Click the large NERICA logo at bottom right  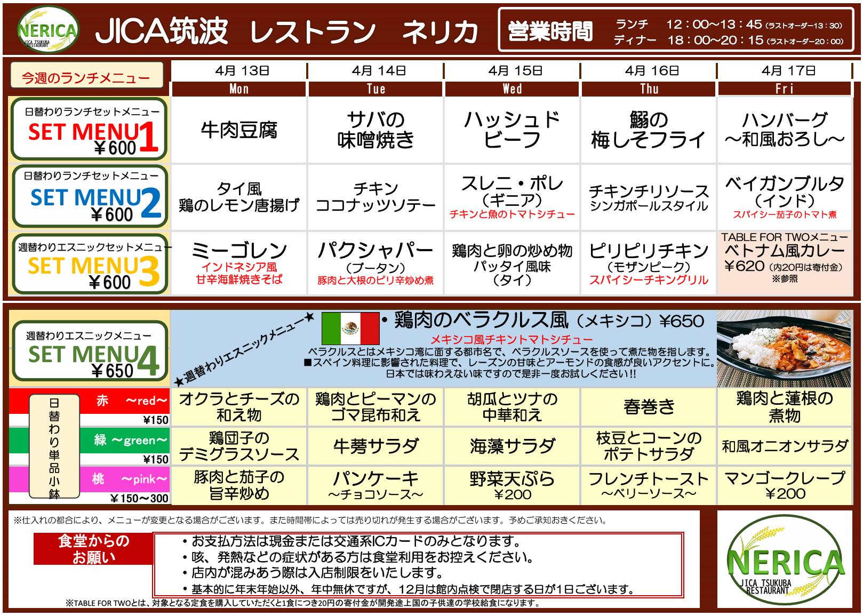[x=785, y=559]
